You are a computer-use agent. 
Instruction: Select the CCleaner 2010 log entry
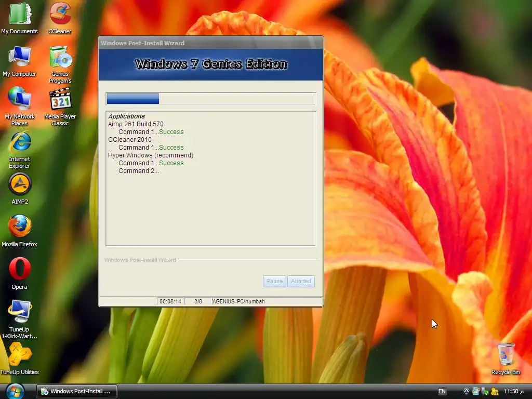pos(130,140)
